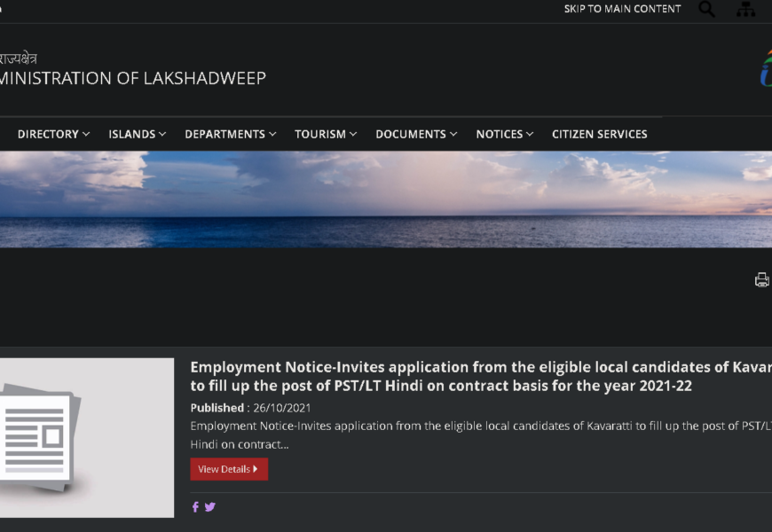Expand the Tourism menu
Viewport: 772px width, 532px height.
pyautogui.click(x=326, y=134)
